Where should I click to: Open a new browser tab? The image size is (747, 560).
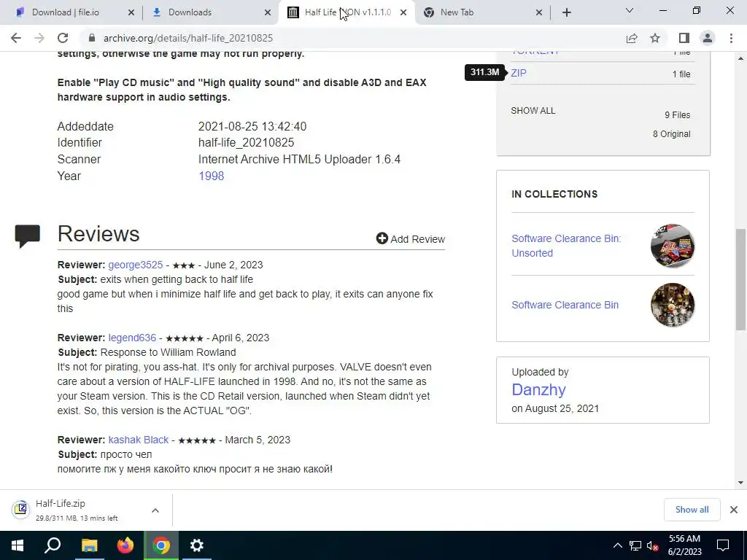(566, 12)
